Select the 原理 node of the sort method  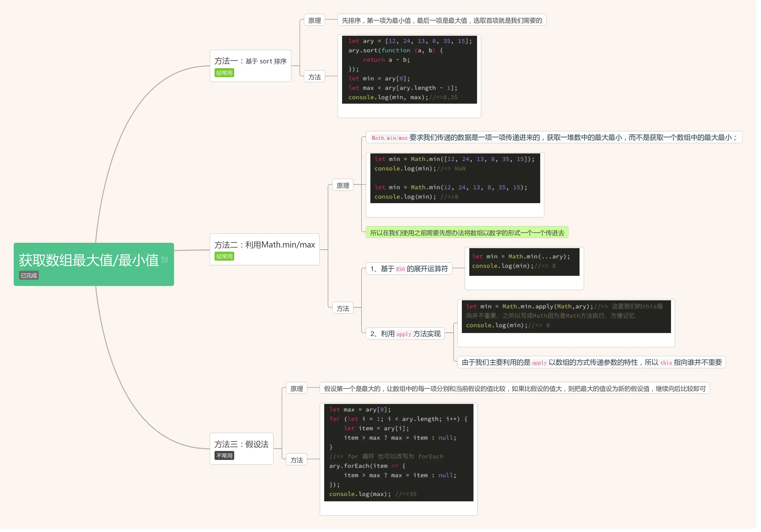314,21
